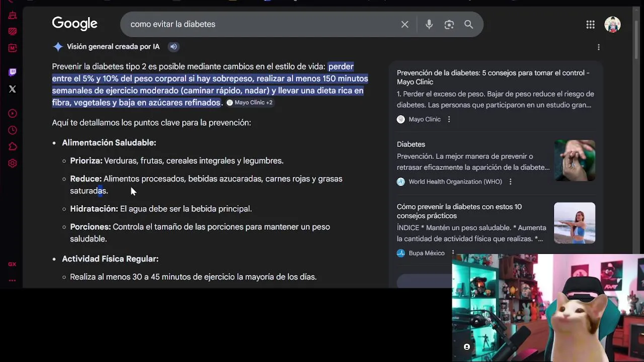Open the 'Diabetes' WHO result title
This screenshot has height=362, width=644.
pos(411,144)
